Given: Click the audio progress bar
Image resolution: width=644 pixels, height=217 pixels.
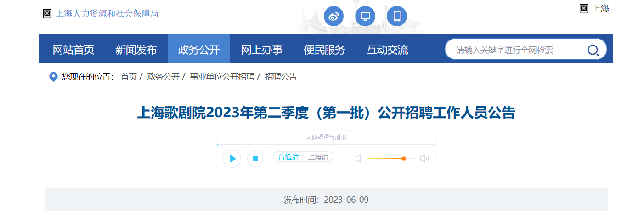Looking at the screenshot, I should (326, 144).
